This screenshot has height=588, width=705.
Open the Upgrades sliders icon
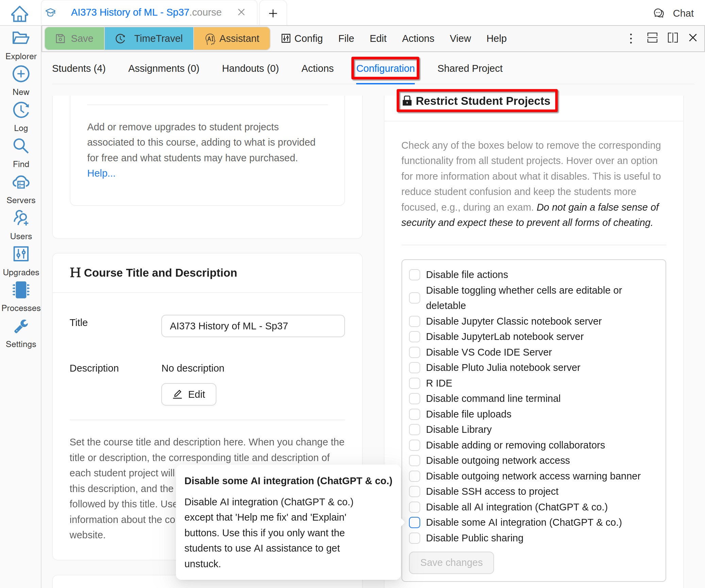[x=21, y=254]
